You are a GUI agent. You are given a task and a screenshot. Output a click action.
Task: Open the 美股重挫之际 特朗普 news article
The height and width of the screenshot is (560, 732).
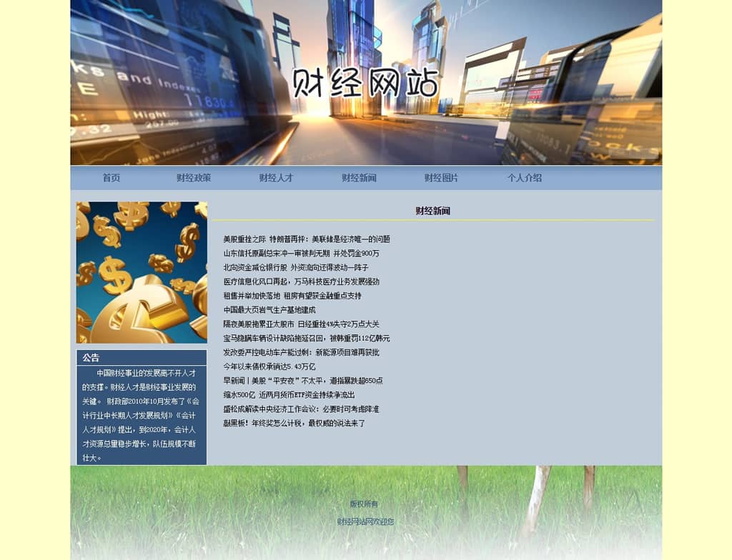306,239
